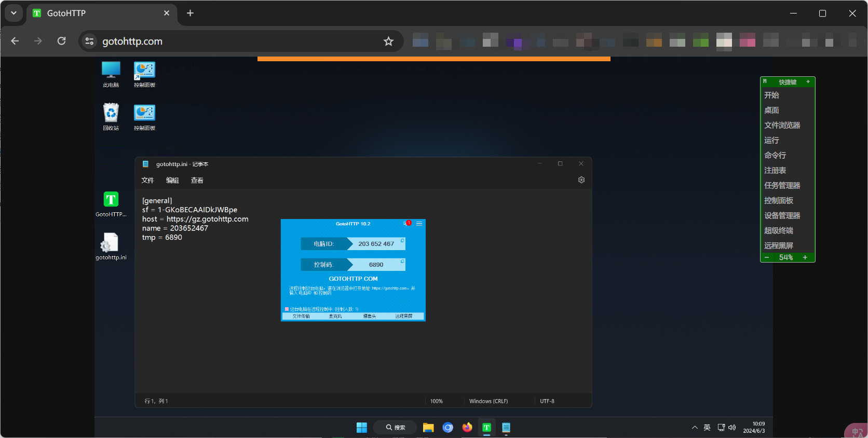
Task: Click Windows (CRLF) in status bar
Action: (489, 401)
